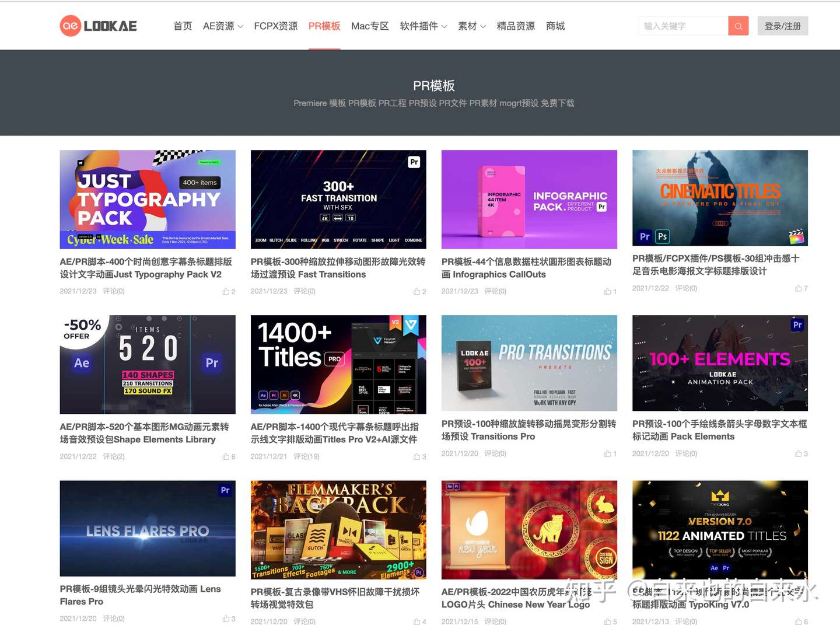Image resolution: width=840 pixels, height=625 pixels.
Task: Open the PR模板/FCPX插件/PS模板 title link
Action: click(x=716, y=265)
